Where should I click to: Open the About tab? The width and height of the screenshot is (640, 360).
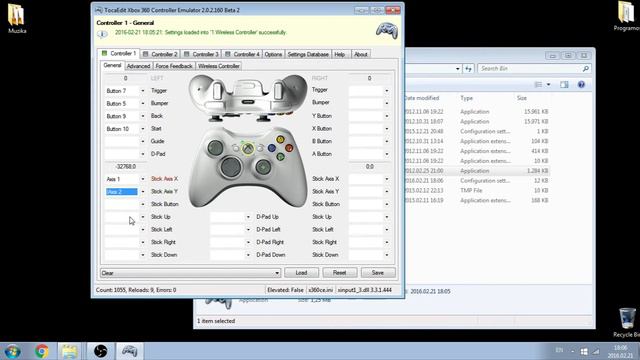361,54
